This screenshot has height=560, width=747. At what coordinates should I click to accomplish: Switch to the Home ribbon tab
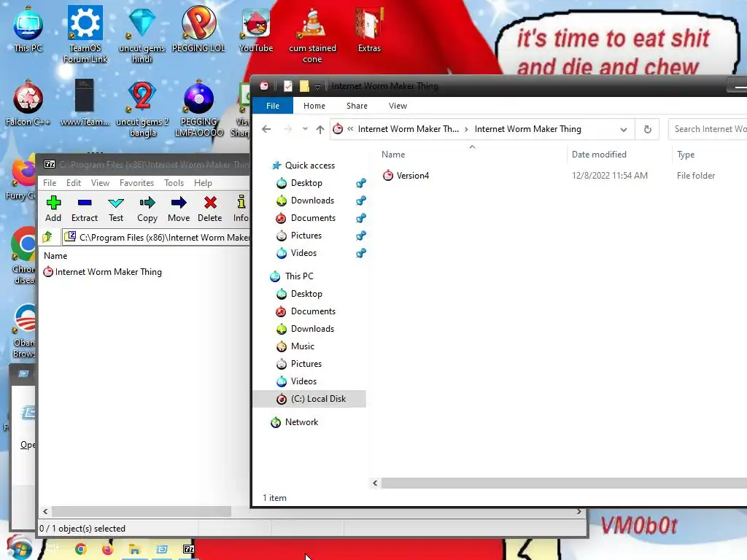click(314, 106)
